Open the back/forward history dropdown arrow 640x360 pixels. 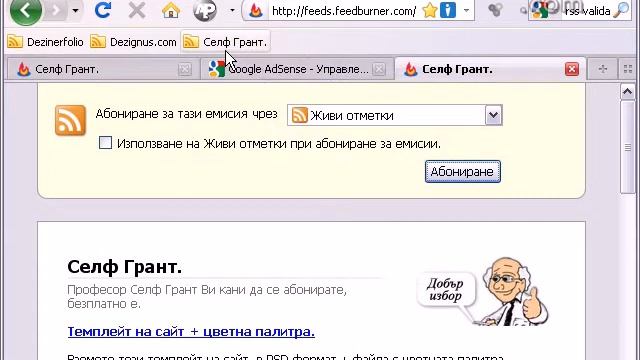tap(76, 11)
